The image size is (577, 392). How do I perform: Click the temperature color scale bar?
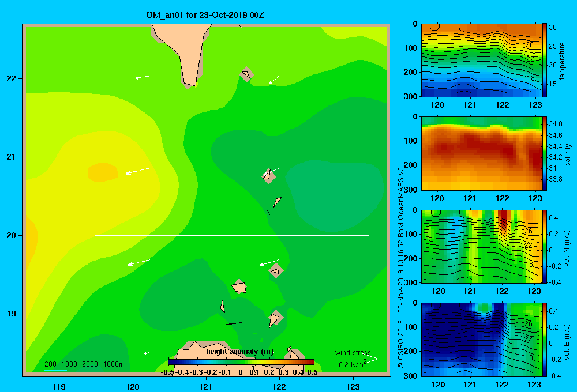545,61
